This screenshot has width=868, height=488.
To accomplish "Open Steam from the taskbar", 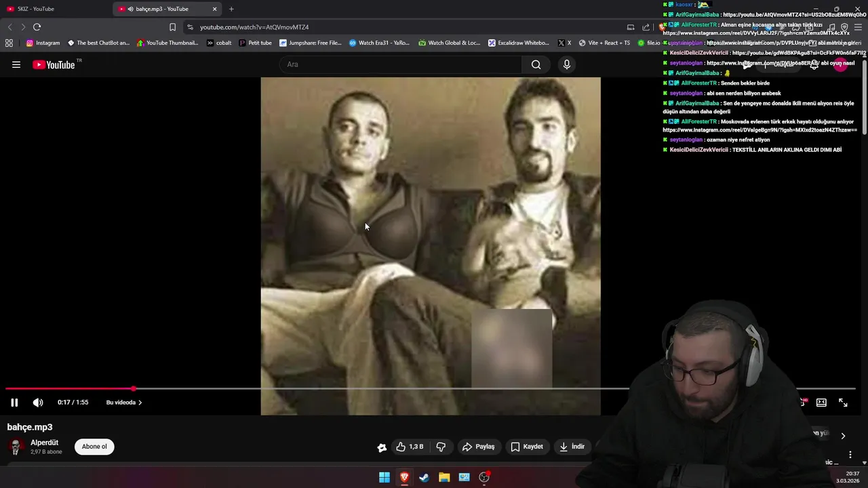I will 424,477.
